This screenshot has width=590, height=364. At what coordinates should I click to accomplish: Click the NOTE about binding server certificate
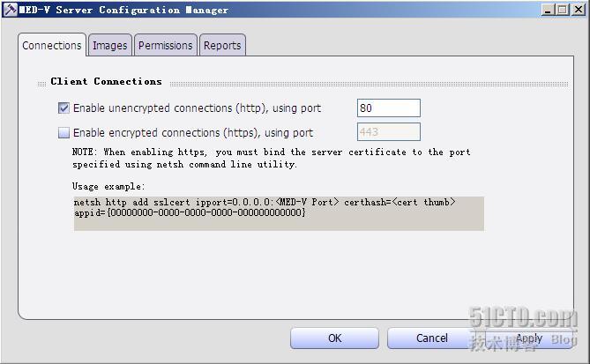(272, 158)
